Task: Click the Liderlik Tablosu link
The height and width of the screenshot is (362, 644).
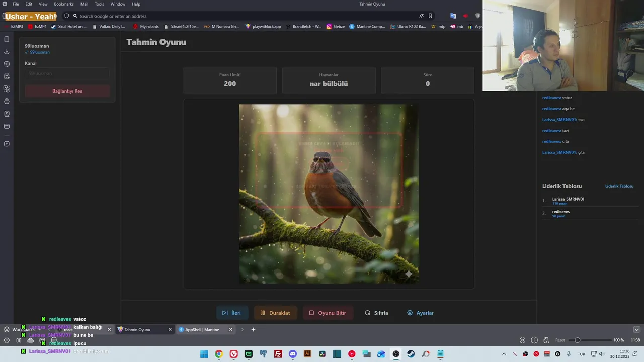Action: 619,186
